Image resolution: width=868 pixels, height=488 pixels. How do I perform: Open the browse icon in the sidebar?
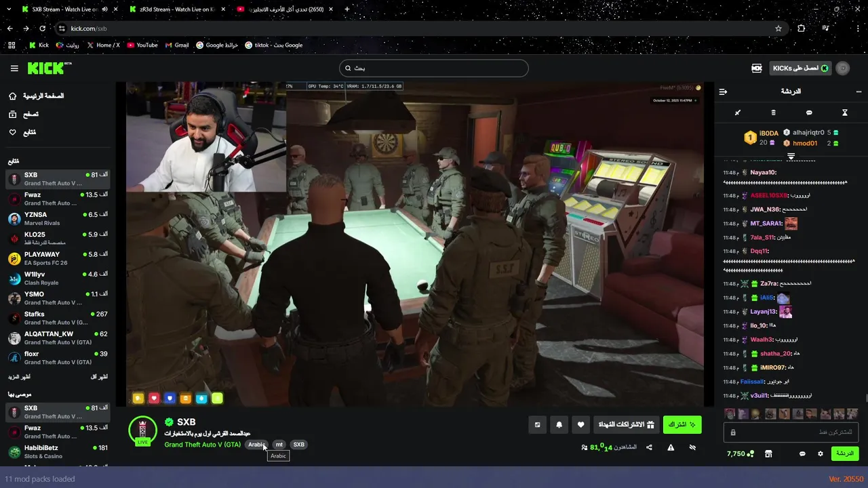[13, 115]
